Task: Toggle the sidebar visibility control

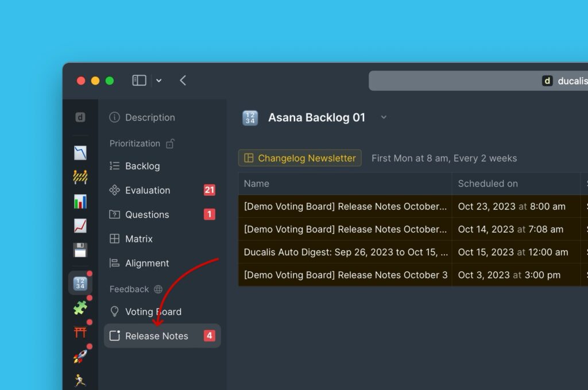Action: click(138, 80)
